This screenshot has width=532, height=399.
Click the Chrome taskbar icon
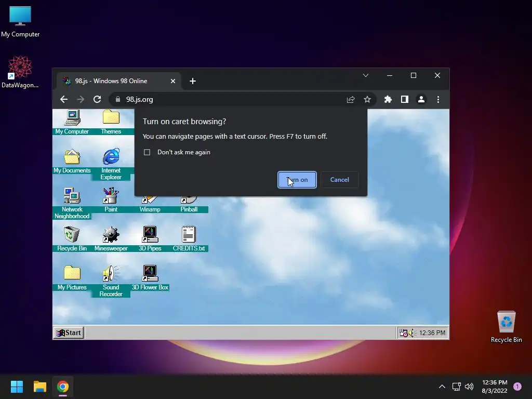coord(63,387)
